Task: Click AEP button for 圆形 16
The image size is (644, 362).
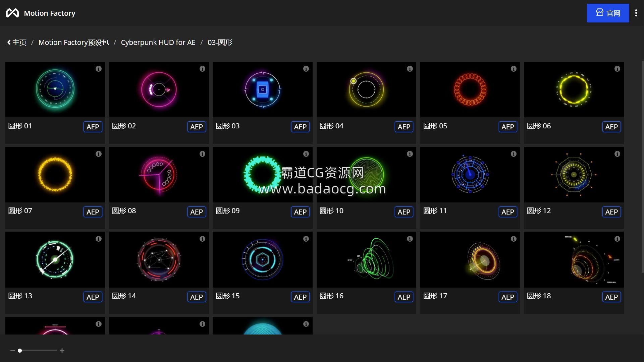Action: [x=404, y=297]
